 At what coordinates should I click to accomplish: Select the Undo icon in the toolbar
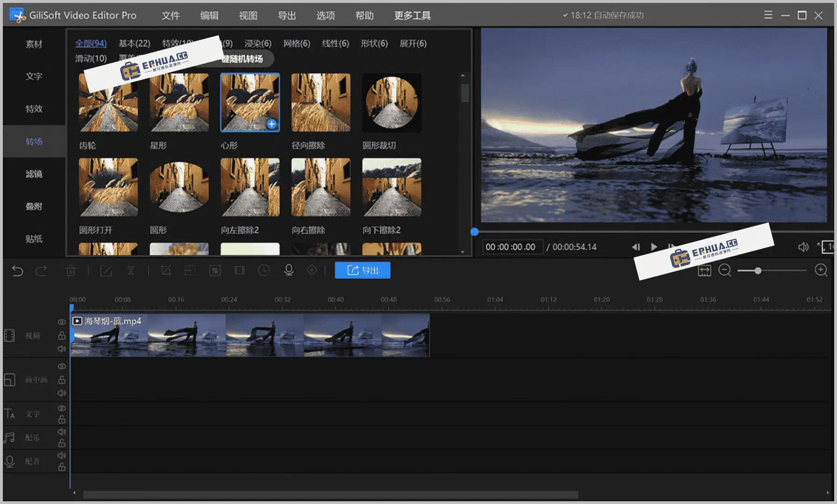17,270
